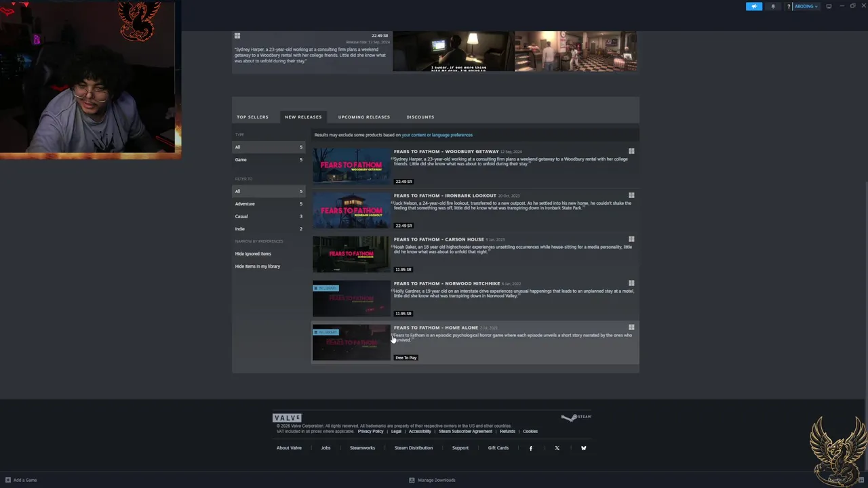
Task: Open the notifications bell icon
Action: [x=773, y=6]
